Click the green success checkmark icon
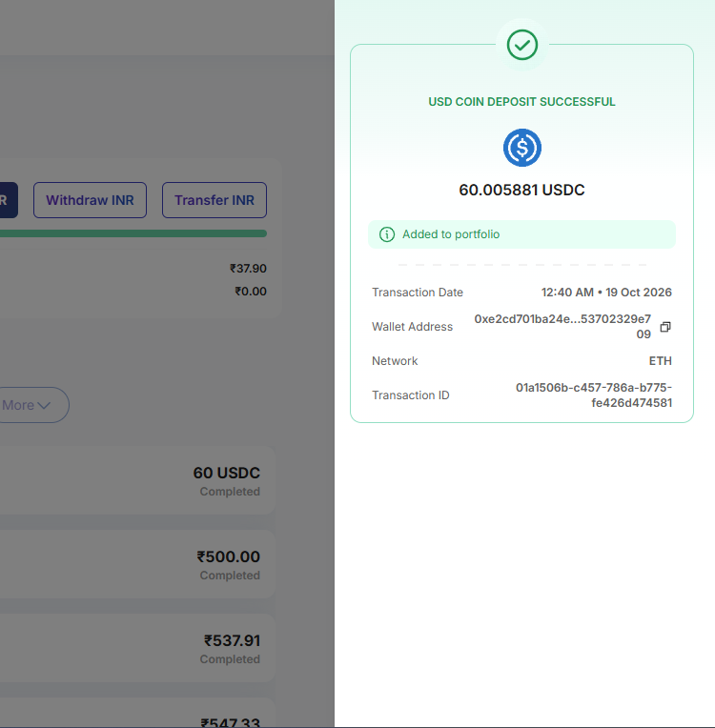This screenshot has height=728, width=715. [522, 45]
